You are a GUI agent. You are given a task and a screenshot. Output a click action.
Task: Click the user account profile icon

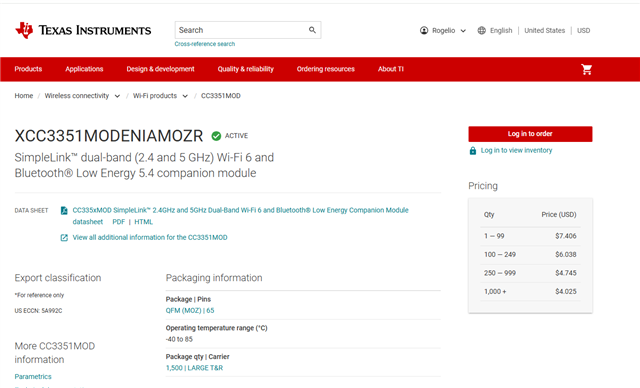[x=424, y=31]
